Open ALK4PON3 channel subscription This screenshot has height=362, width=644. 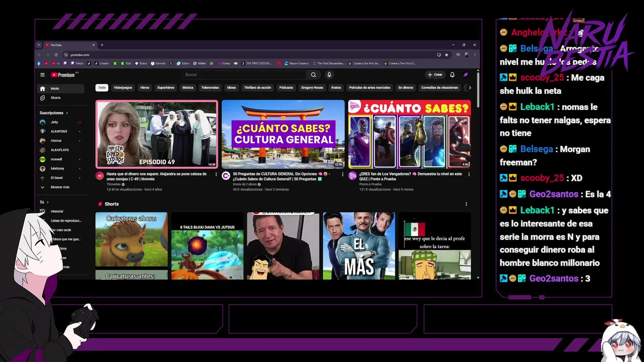(x=61, y=131)
